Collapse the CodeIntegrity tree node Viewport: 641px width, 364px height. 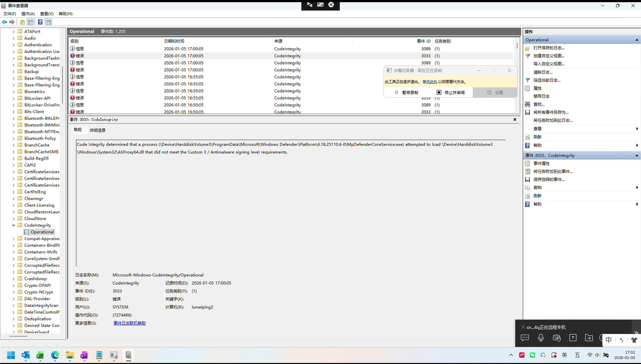(x=13, y=226)
